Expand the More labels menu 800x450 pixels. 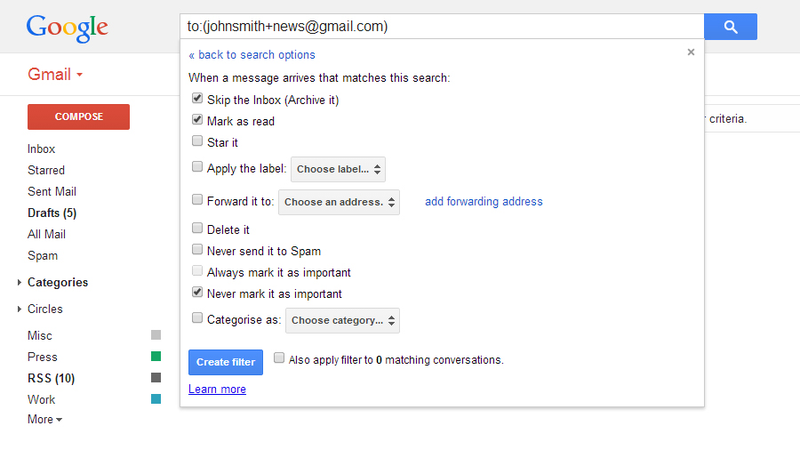pos(45,419)
